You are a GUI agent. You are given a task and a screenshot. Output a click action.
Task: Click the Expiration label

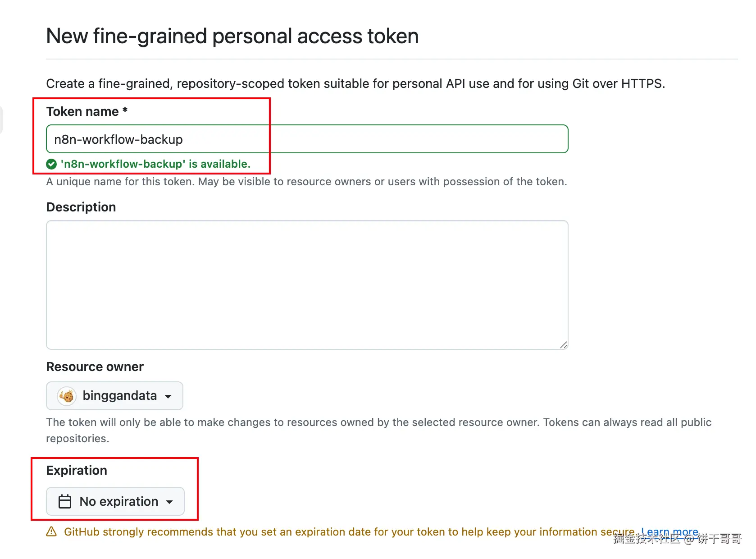pyautogui.click(x=77, y=470)
